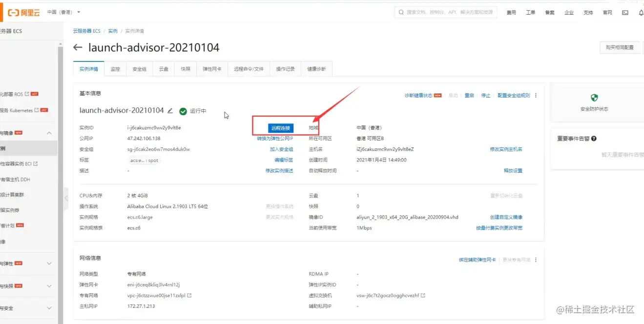This screenshot has height=324, width=644.
Task: Switch to the 健康诊断 tab
Action: point(316,69)
